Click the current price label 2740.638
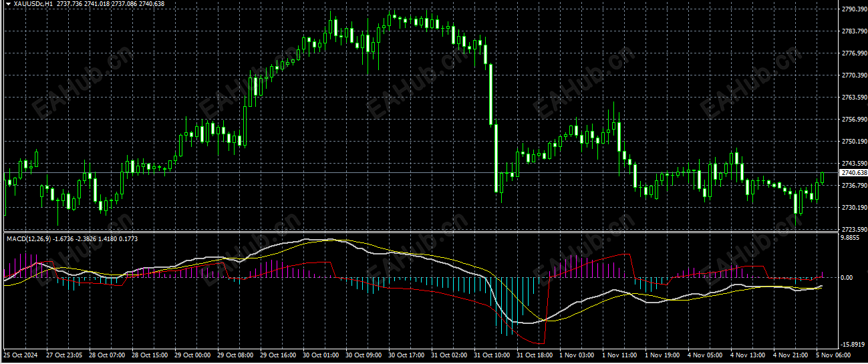Screen dimensions: 868x364 [x=853, y=172]
